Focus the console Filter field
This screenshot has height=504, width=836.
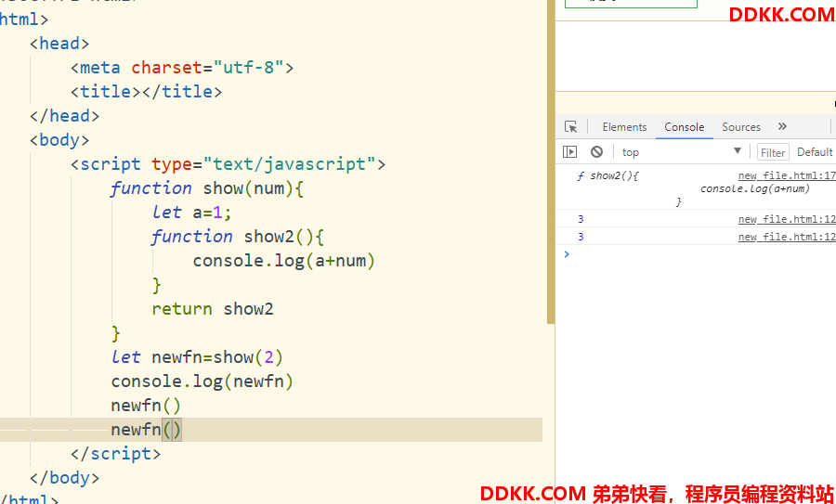(773, 152)
